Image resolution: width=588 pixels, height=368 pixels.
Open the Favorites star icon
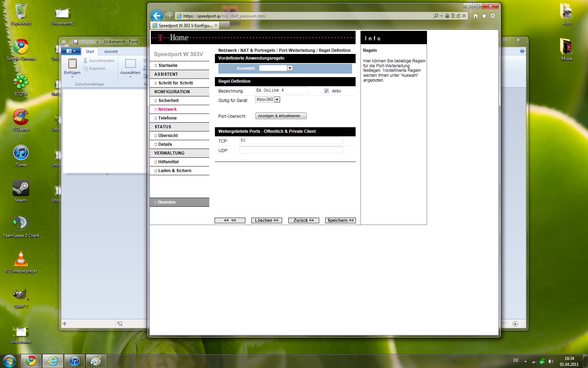click(484, 16)
